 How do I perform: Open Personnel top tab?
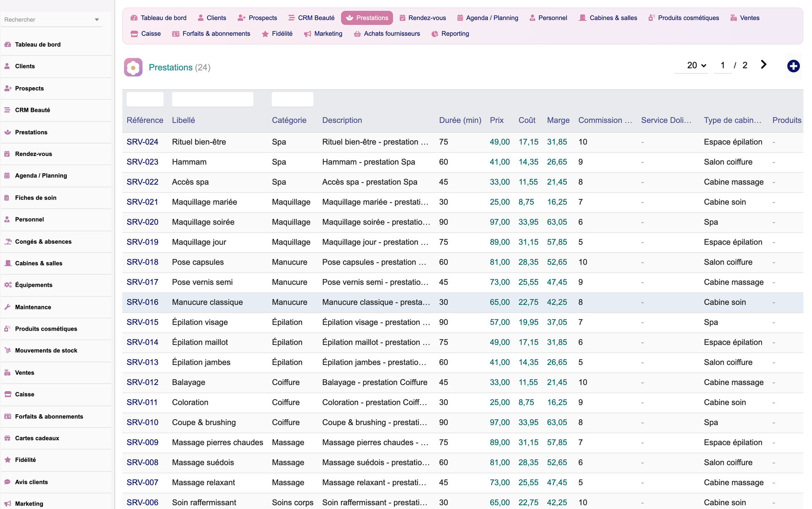click(548, 18)
